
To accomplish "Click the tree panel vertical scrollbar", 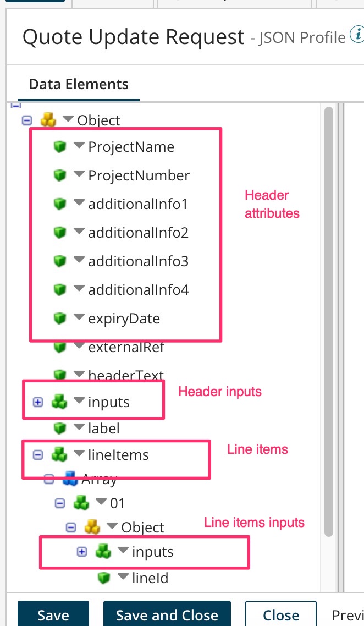I will [x=329, y=319].
